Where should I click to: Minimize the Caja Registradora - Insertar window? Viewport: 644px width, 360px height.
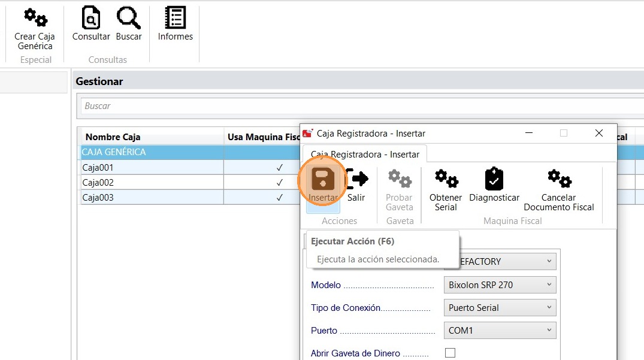click(x=529, y=133)
